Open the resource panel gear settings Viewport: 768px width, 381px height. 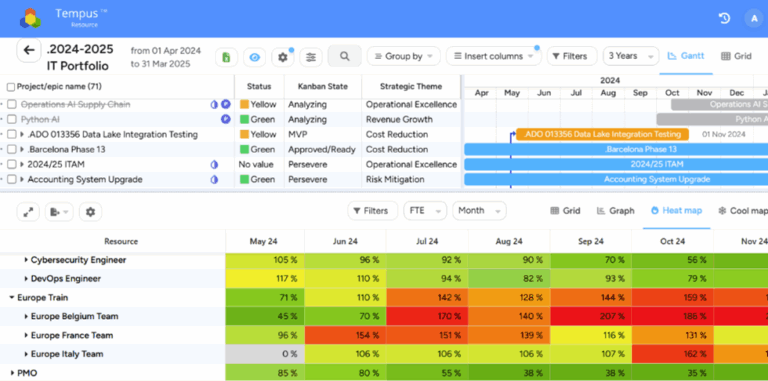[91, 212]
